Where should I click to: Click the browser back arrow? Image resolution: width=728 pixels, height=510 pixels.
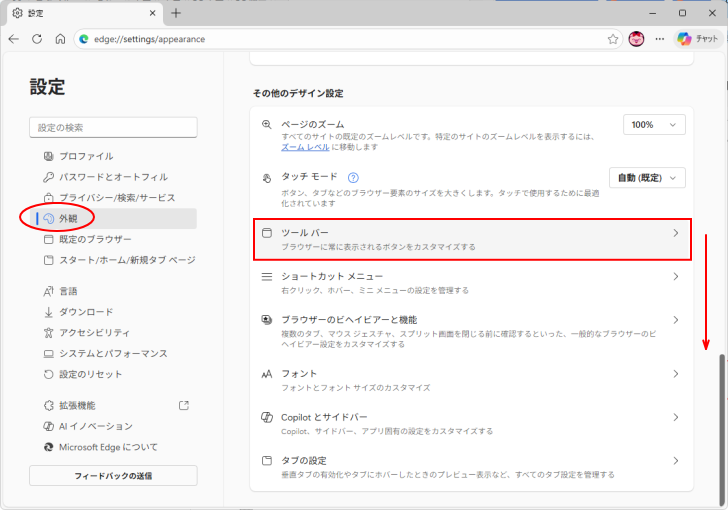coord(14,39)
